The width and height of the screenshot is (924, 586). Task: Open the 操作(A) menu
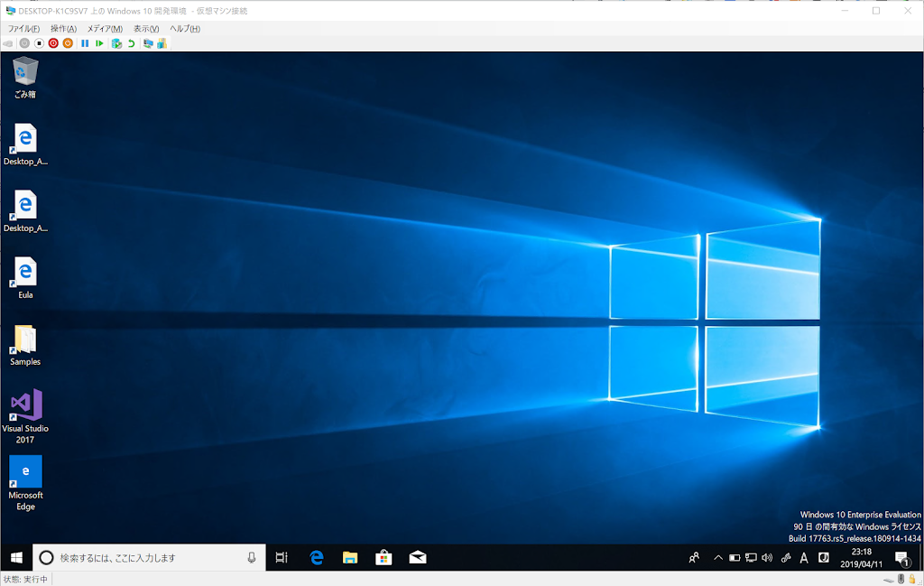(64, 28)
